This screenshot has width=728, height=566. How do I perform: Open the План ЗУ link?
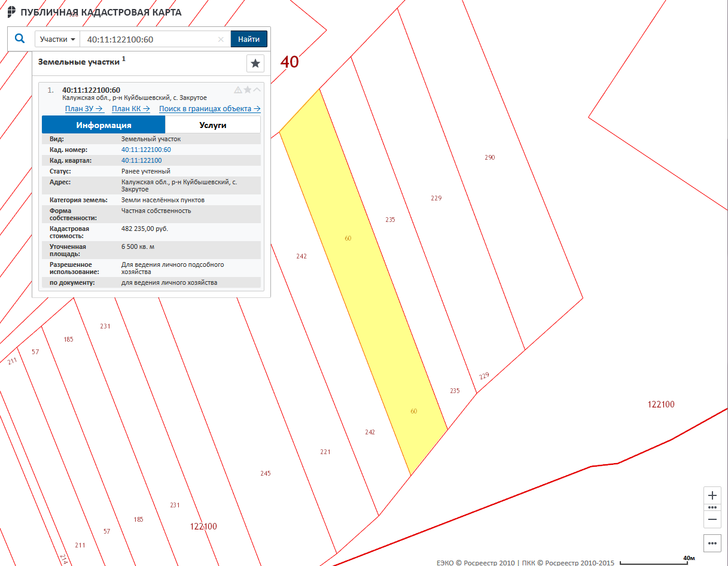pyautogui.click(x=84, y=109)
